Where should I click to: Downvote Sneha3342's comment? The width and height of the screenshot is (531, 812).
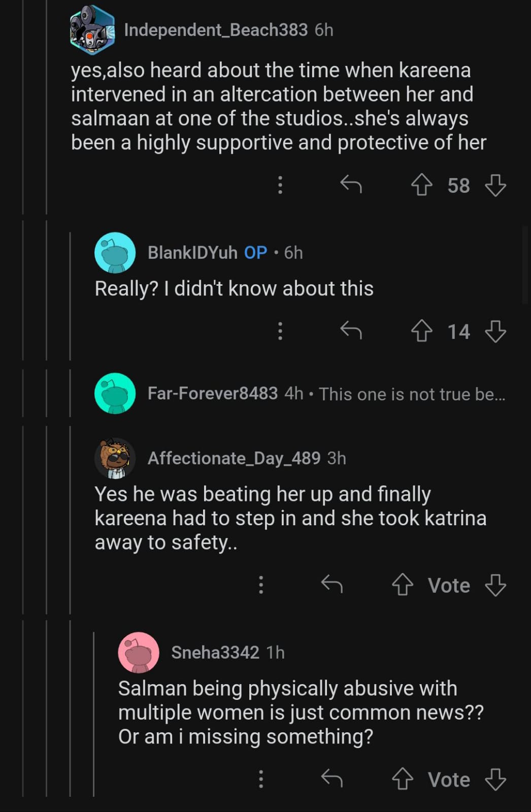[495, 779]
